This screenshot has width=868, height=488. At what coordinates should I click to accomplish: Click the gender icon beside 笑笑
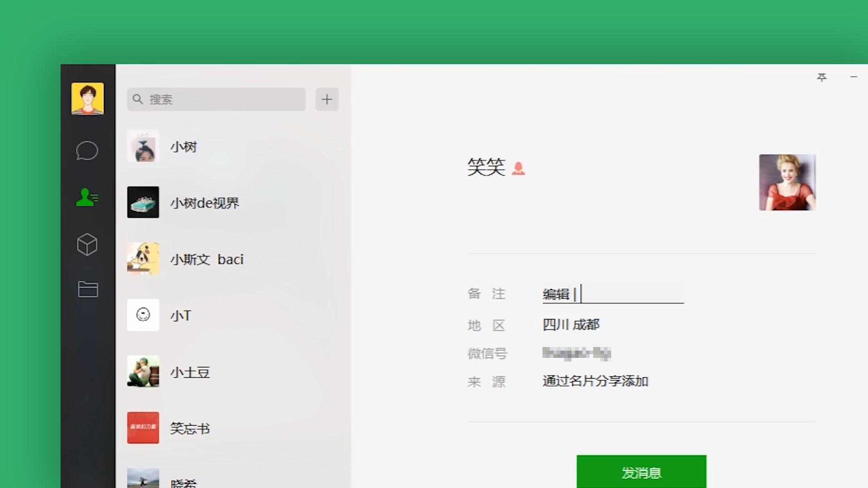pos(518,168)
